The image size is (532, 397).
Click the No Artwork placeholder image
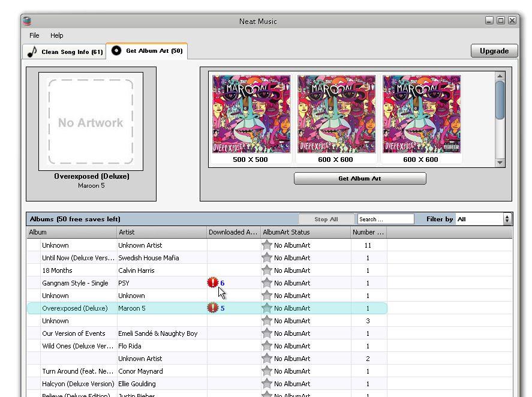(x=91, y=122)
